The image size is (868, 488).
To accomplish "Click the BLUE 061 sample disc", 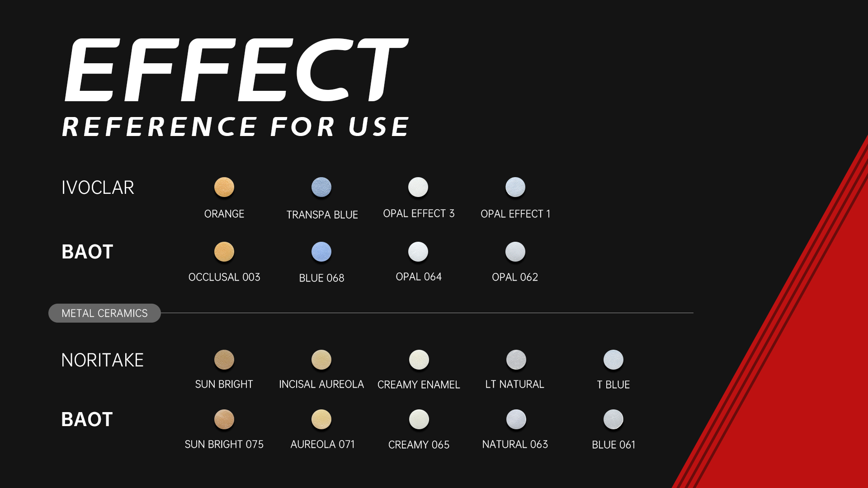I will 613,419.
